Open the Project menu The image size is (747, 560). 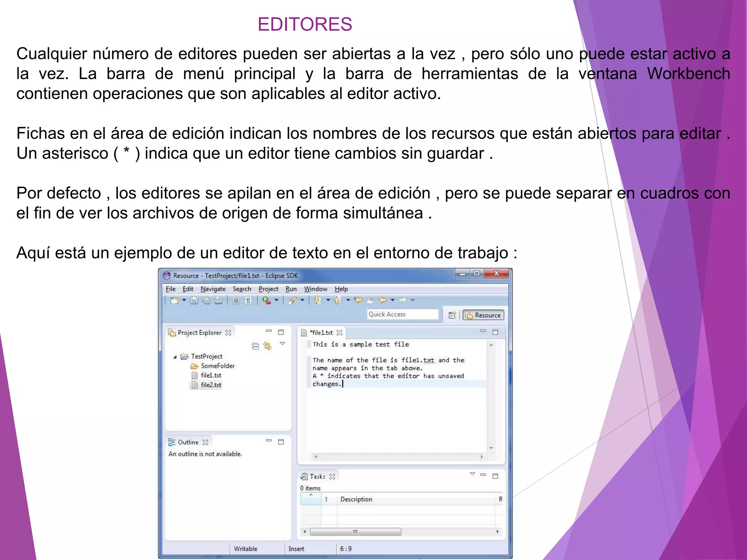point(268,289)
